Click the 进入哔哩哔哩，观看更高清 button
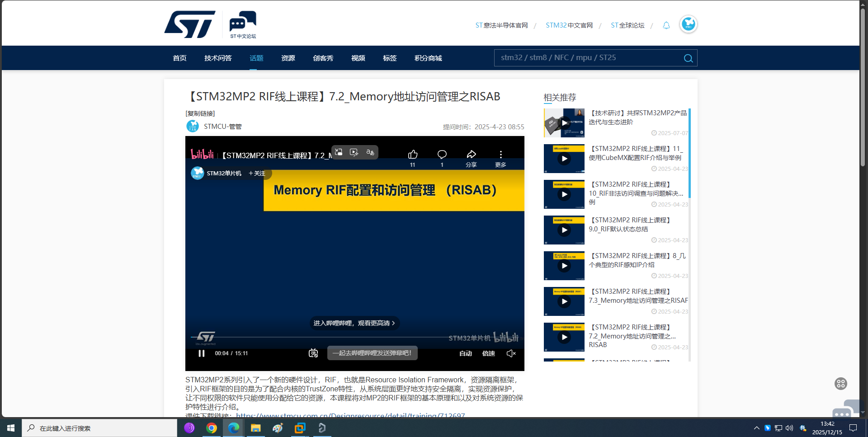Image resolution: width=868 pixels, height=437 pixels. 354,323
